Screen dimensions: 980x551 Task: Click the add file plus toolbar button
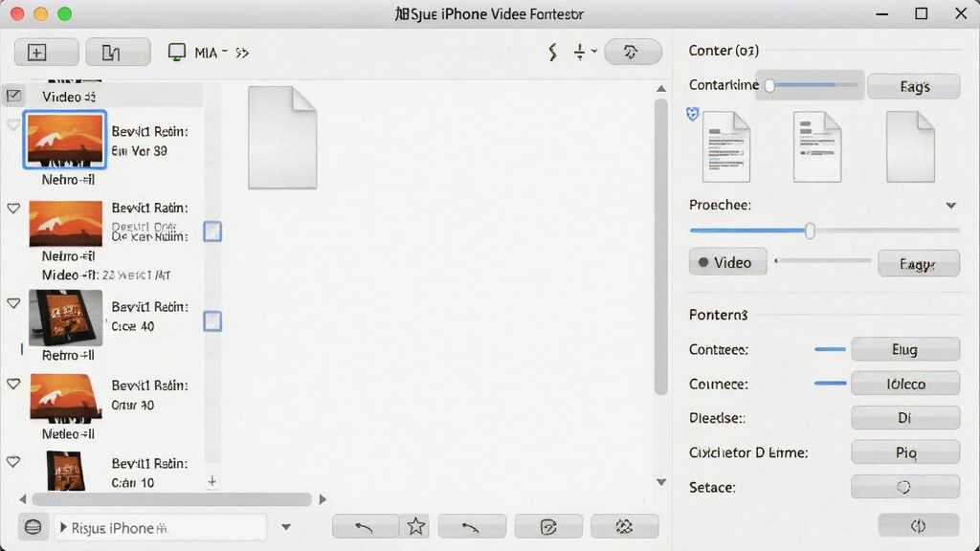[x=46, y=52]
